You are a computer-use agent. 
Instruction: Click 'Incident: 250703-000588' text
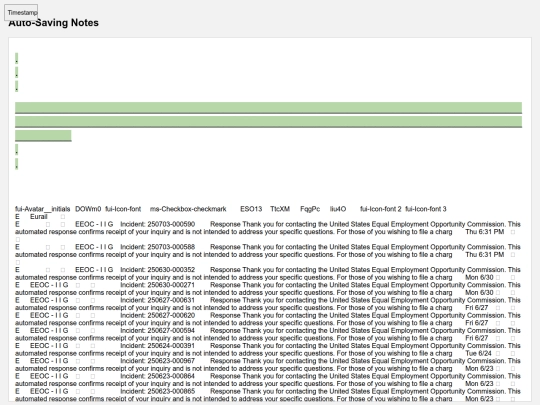(157, 247)
